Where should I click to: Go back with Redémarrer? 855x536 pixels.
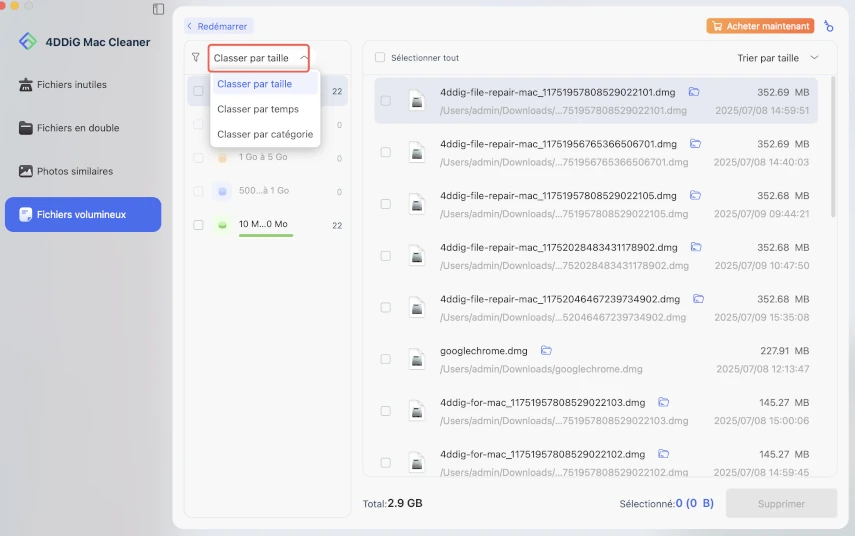point(218,26)
